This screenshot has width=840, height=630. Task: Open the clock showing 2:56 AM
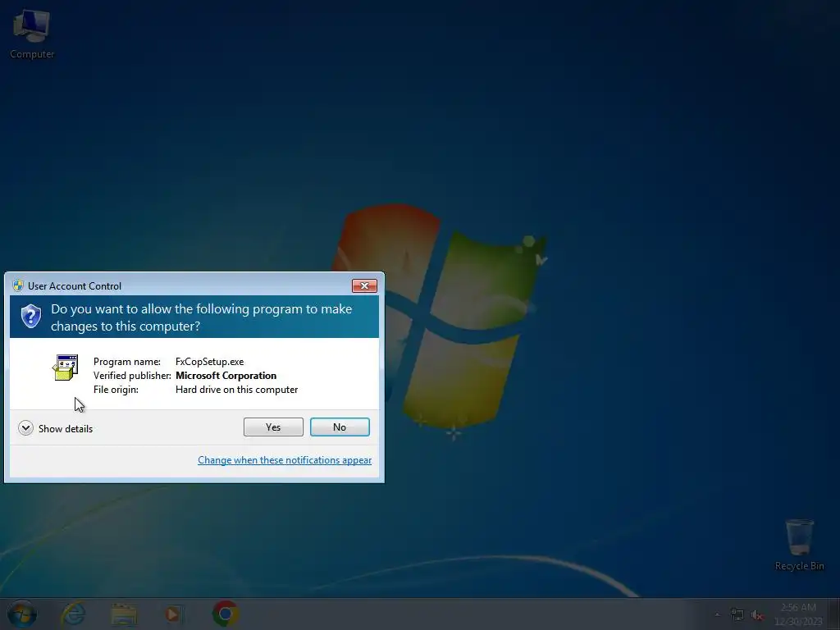[798, 614]
